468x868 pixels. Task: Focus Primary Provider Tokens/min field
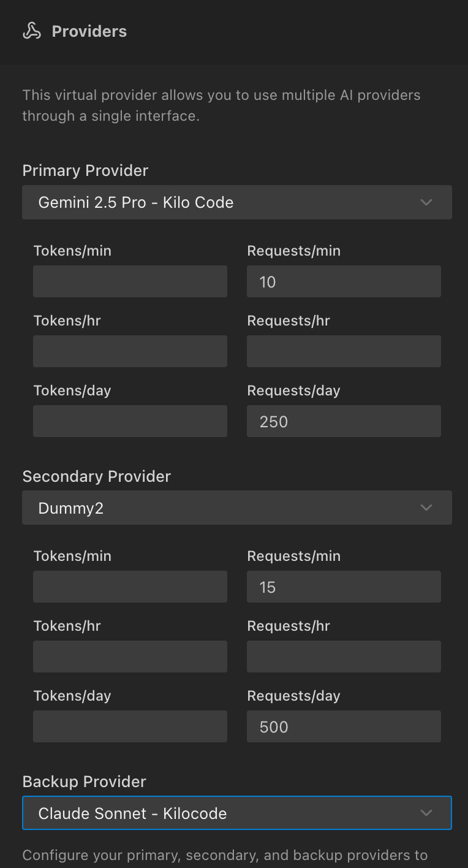coord(130,281)
